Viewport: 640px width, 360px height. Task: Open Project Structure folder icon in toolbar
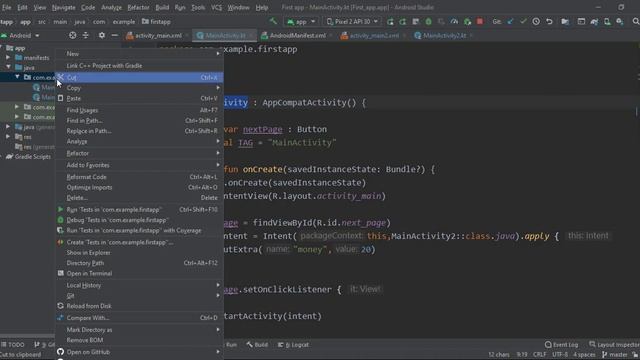point(565,22)
